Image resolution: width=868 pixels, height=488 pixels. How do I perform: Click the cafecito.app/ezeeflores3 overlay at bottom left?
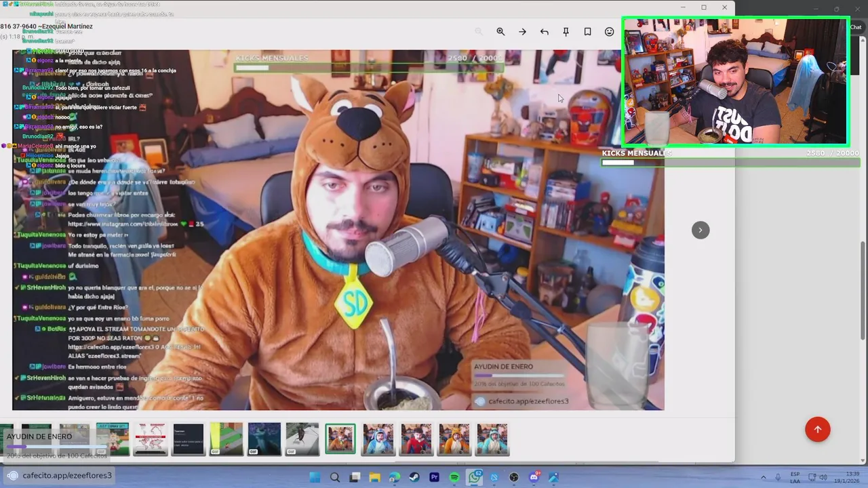click(59, 475)
